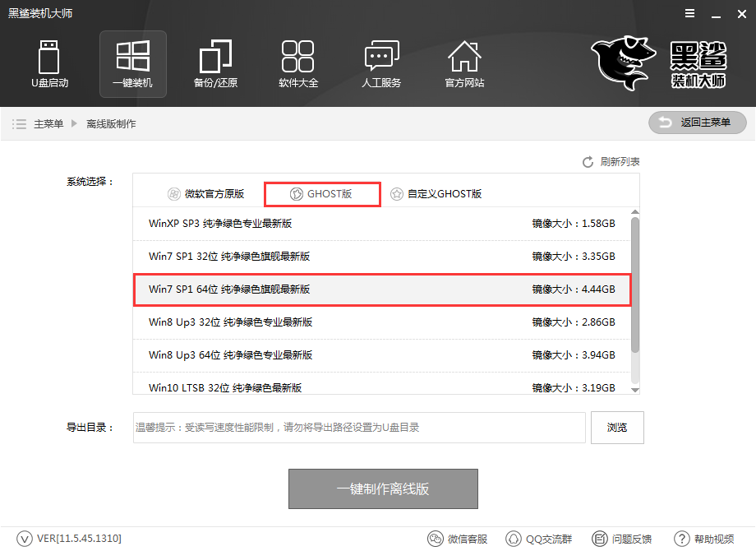
Task: Choose the GHOST版 system type
Action: [x=321, y=193]
